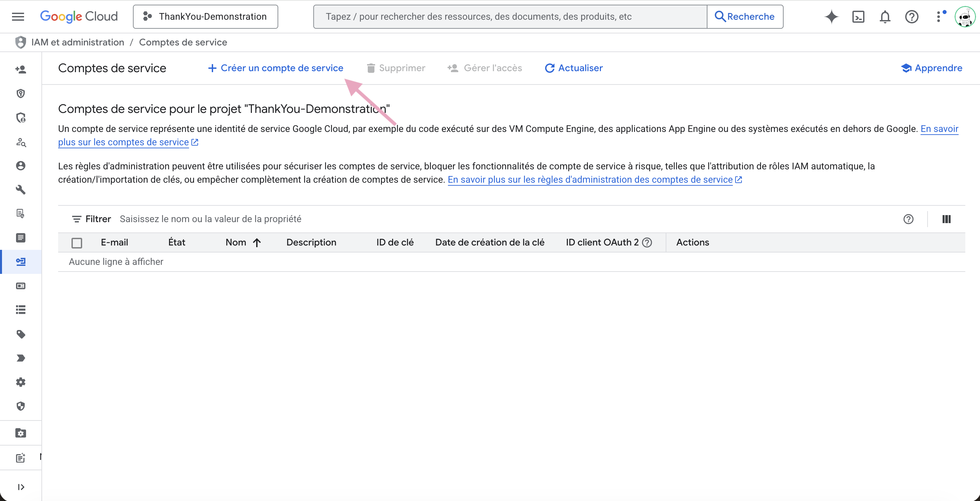Viewport: 980px width, 501px height.
Task: Click IAM et administration breadcrumb
Action: point(77,42)
